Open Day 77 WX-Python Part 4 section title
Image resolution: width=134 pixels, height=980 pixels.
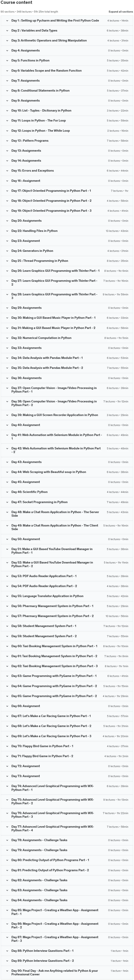coord(52,828)
